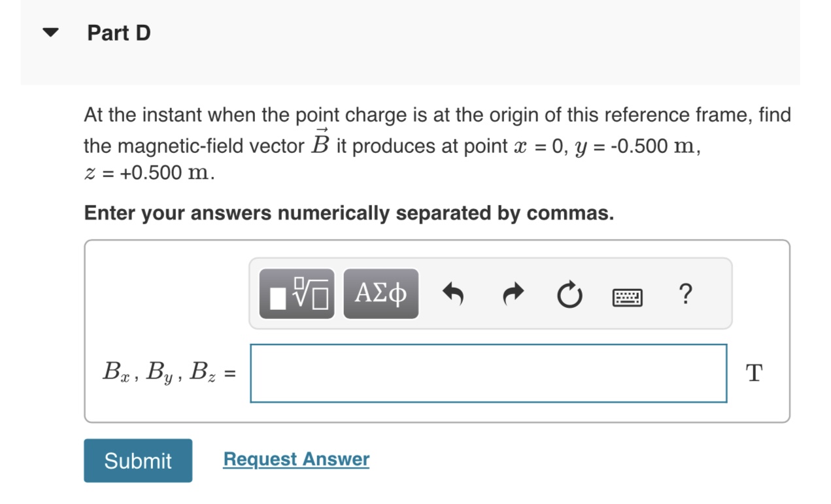The height and width of the screenshot is (504, 831).
Task: Open the on-screen keyboard helper
Action: tap(626, 295)
